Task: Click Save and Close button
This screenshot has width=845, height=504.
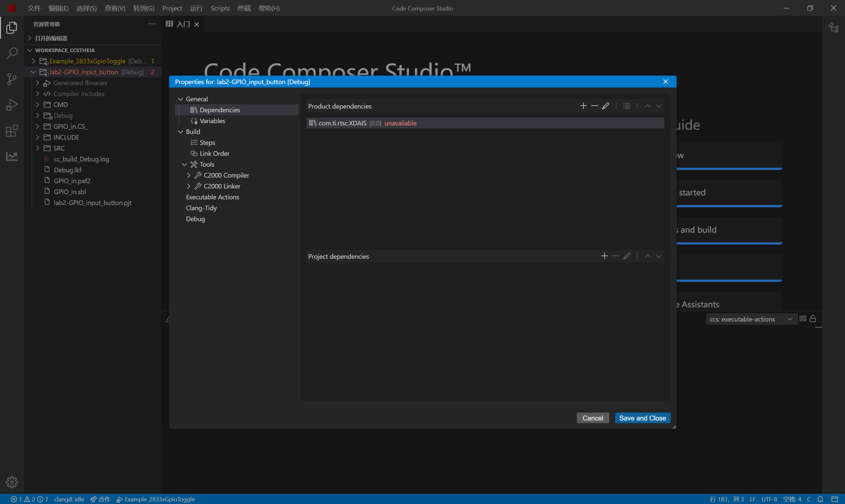Action: (x=642, y=418)
